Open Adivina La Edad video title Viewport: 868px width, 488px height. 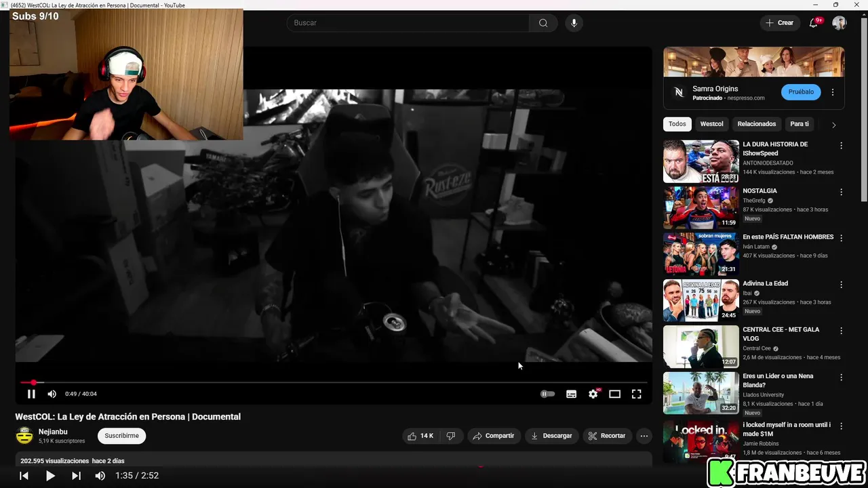[x=765, y=283]
